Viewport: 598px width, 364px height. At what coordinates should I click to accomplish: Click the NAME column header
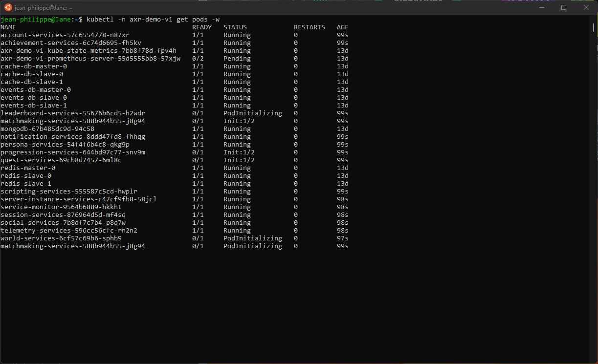(x=8, y=27)
